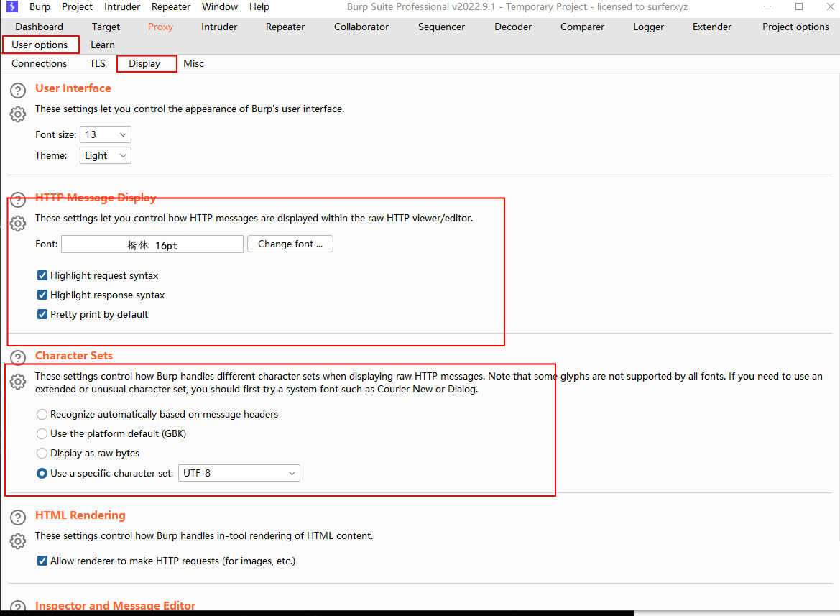The image size is (840, 616).
Task: Select Display as raw bytes option
Action: pos(42,453)
